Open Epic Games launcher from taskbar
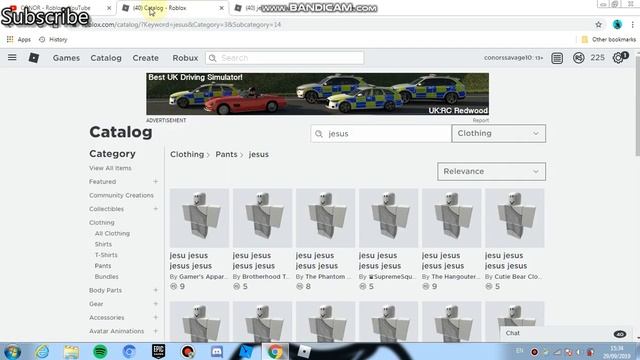The width and height of the screenshot is (640, 360). pos(158,351)
